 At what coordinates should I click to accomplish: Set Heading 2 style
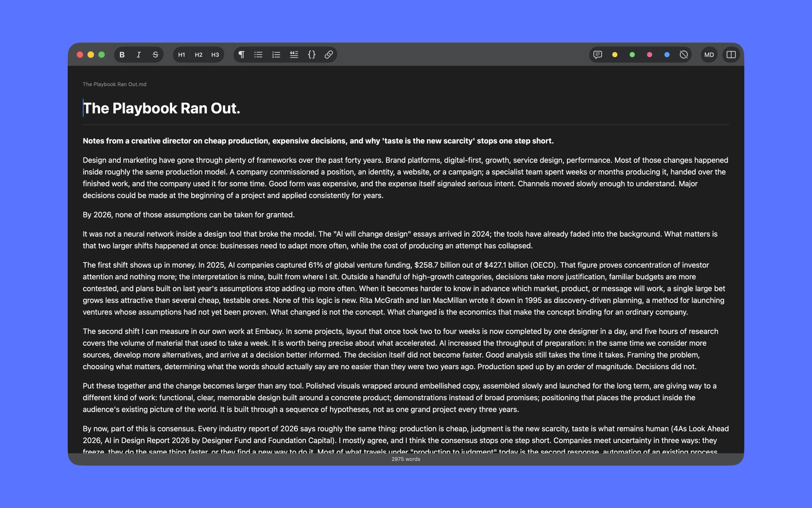(199, 54)
